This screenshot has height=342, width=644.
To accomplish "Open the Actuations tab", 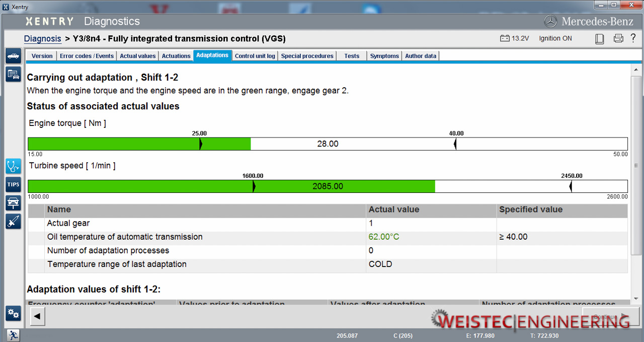I will (176, 56).
